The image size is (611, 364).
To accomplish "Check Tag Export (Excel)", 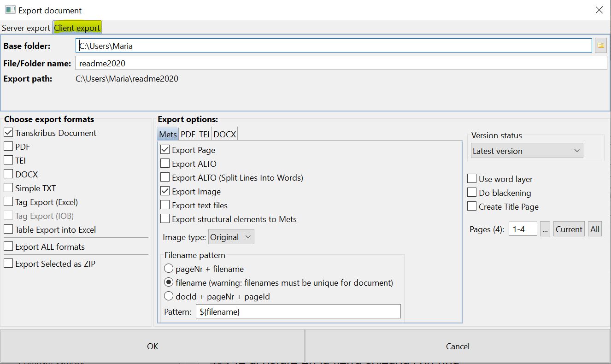I will click(8, 202).
